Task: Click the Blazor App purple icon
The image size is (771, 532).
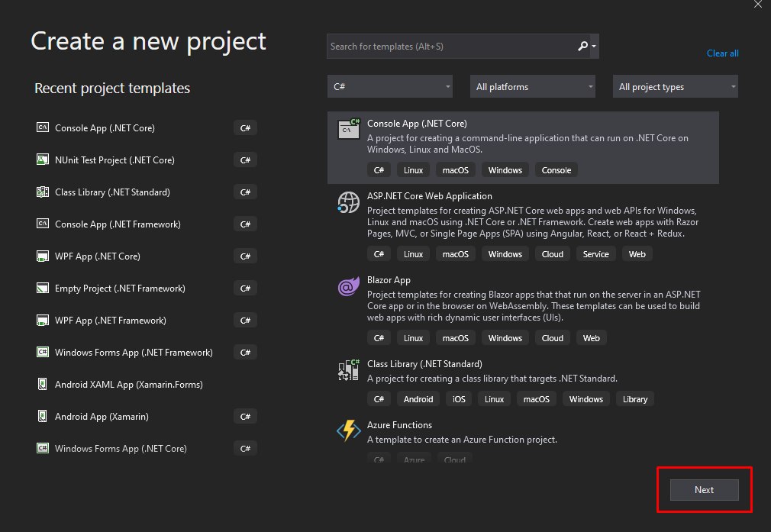Action: pos(349,286)
